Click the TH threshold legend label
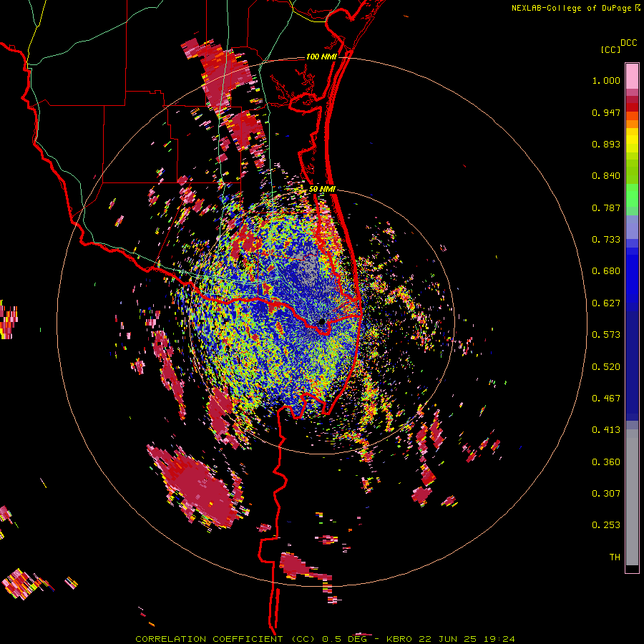The image size is (644, 644). tap(615, 557)
